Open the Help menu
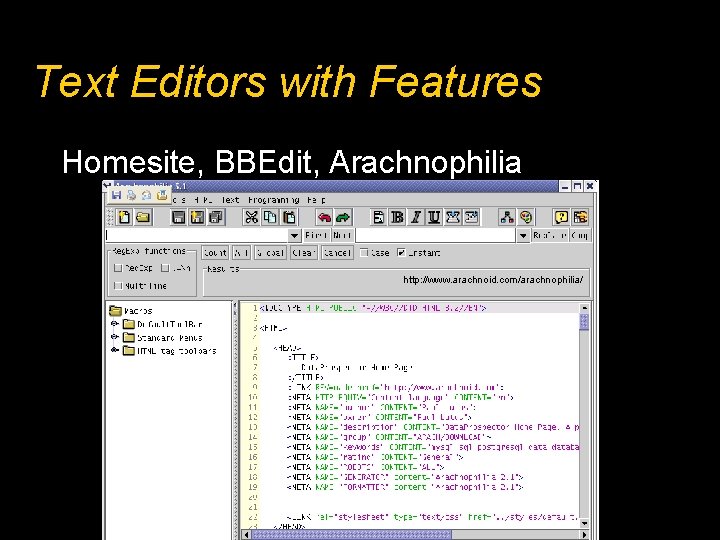This screenshot has height=540, width=720. 316,200
